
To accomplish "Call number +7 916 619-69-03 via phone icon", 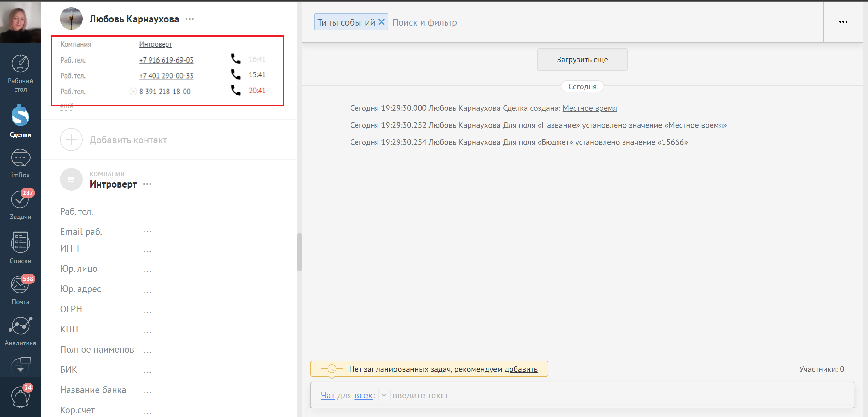I will coord(235,59).
